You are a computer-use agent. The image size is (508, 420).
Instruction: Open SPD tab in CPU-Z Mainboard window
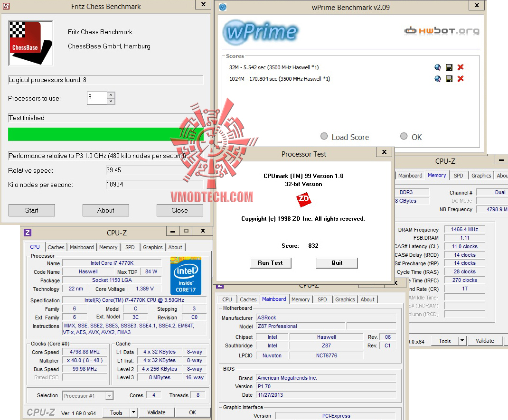tap(322, 299)
